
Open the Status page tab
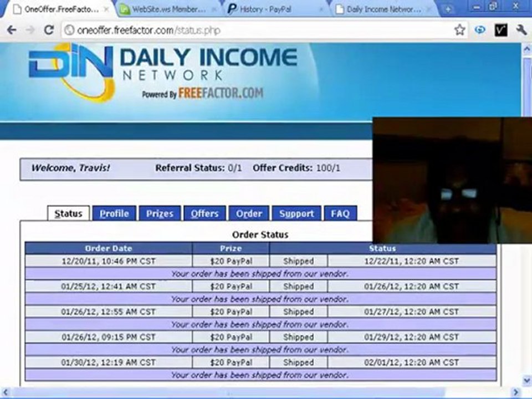click(69, 213)
